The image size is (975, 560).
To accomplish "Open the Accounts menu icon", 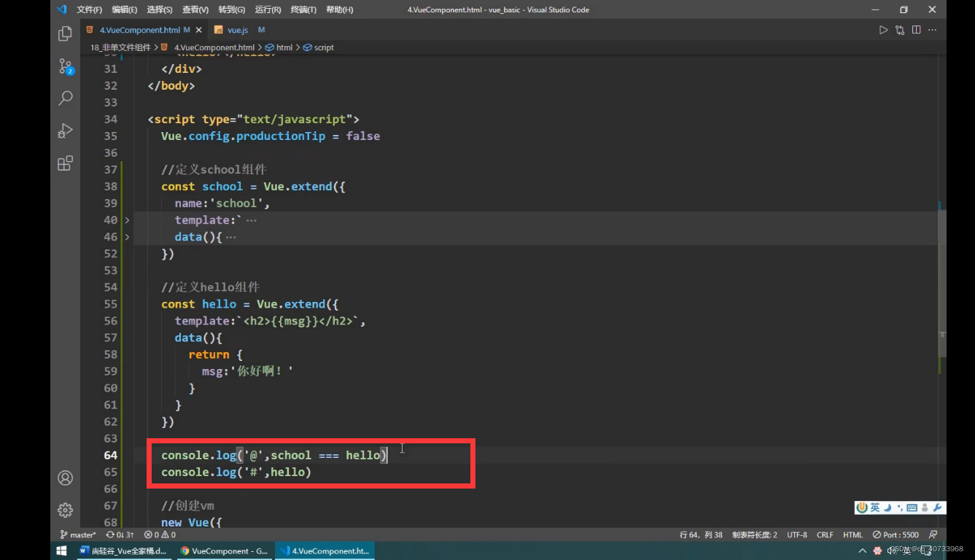I will pos(65,478).
